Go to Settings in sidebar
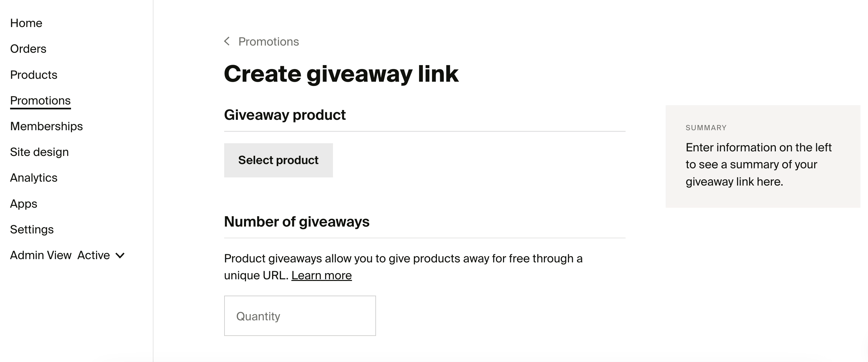The width and height of the screenshot is (868, 362). pos(32,230)
